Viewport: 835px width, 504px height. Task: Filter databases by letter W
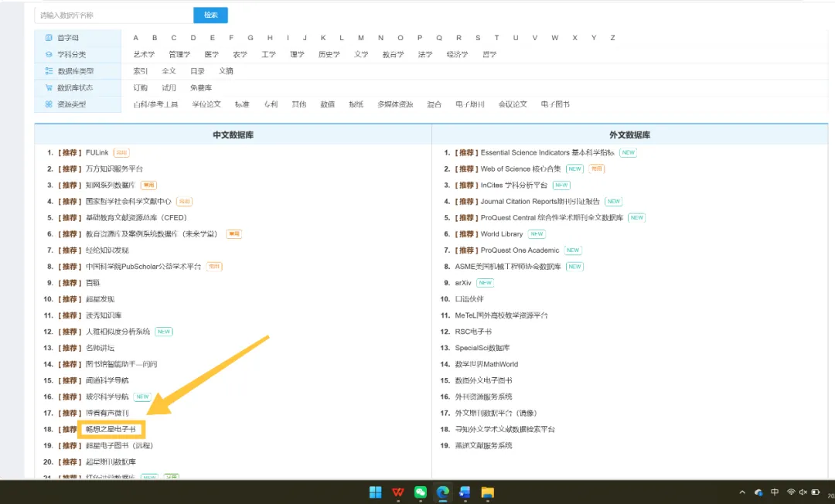tap(555, 38)
